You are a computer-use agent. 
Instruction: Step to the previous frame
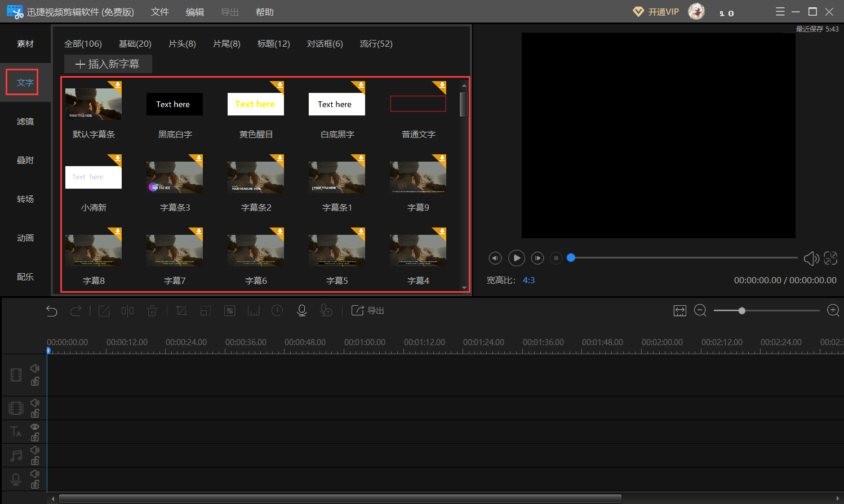[495, 258]
